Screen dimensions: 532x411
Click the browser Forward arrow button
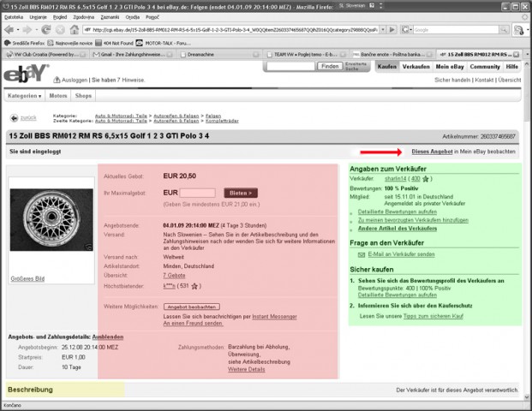[27, 30]
